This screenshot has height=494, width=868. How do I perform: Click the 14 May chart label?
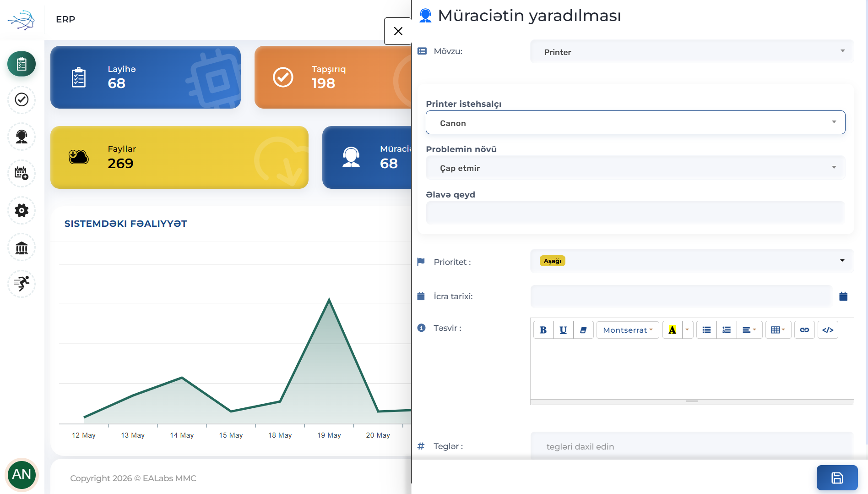click(182, 435)
